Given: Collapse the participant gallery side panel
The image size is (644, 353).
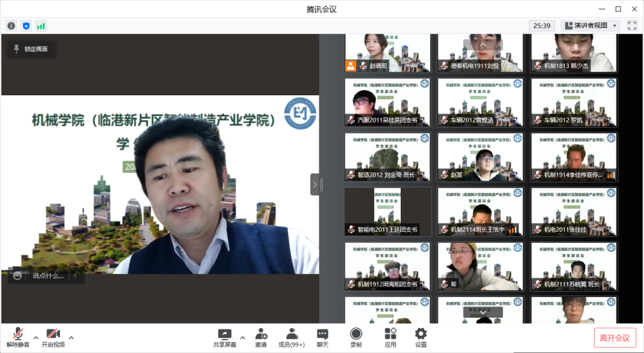Looking at the screenshot, I should [x=315, y=184].
